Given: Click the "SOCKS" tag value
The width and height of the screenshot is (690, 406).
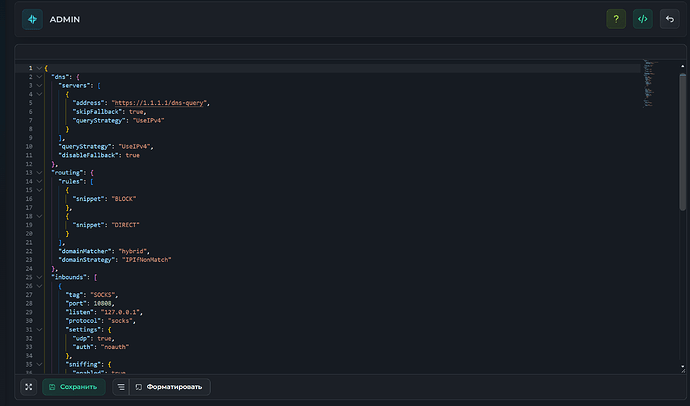Looking at the screenshot, I should [103, 295].
